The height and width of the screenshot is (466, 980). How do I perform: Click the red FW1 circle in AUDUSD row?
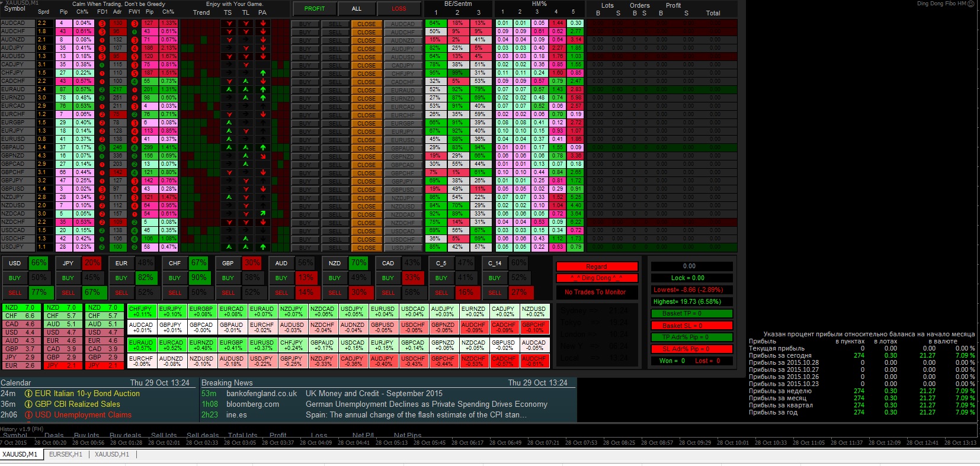click(x=134, y=57)
